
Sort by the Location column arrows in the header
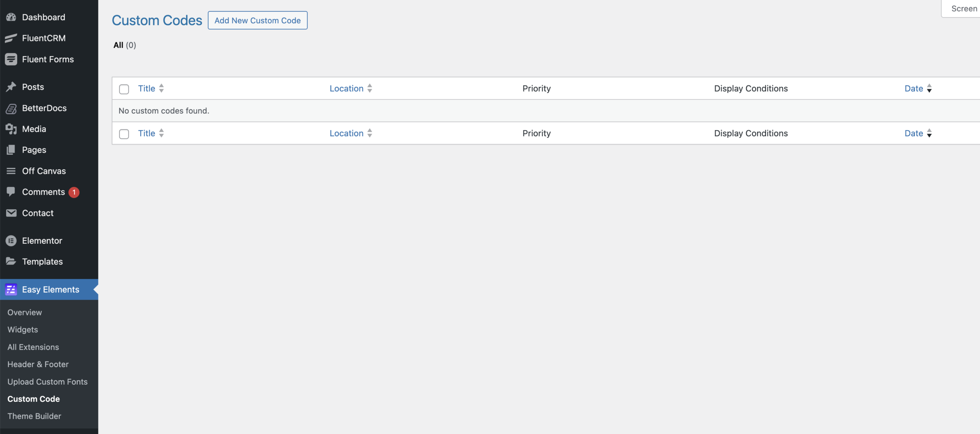(370, 88)
